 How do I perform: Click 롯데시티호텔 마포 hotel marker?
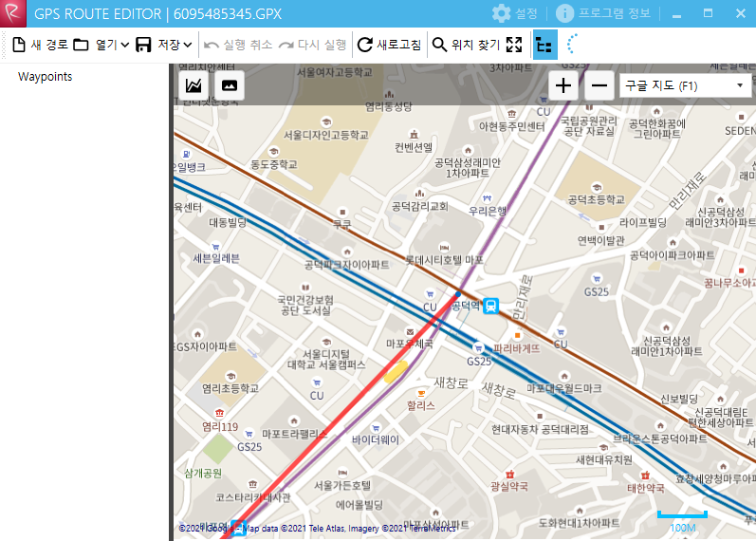tap(445, 247)
